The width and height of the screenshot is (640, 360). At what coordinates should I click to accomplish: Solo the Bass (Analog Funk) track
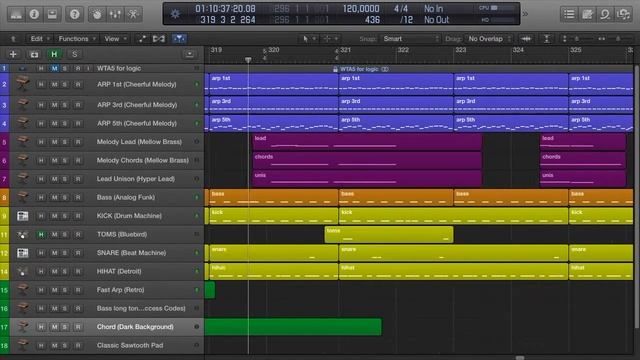click(64, 198)
